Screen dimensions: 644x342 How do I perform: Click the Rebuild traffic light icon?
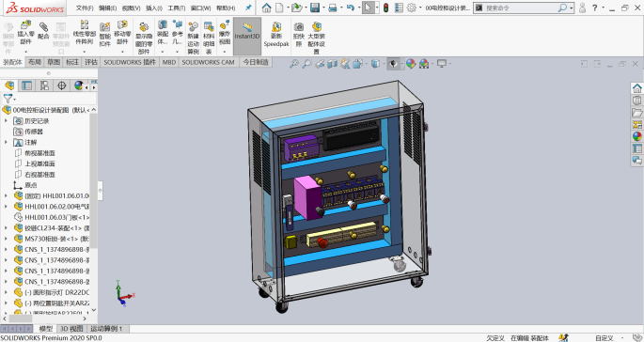pos(385,8)
